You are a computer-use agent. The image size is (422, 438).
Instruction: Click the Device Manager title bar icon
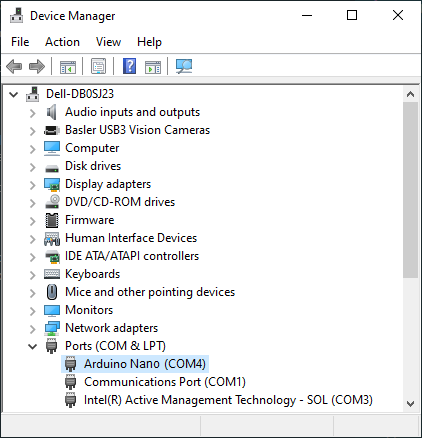(x=16, y=15)
